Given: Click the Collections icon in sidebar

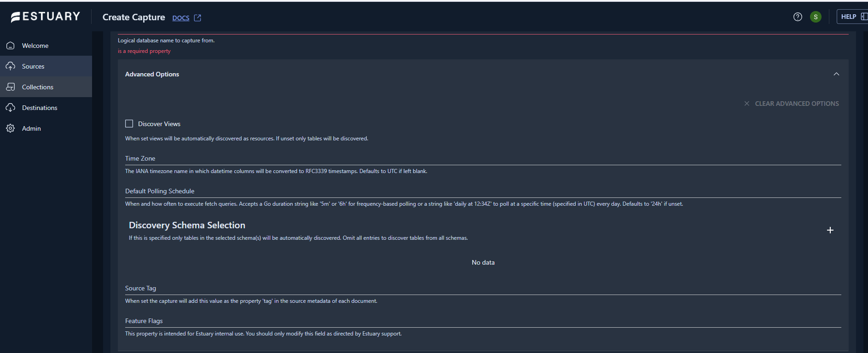Looking at the screenshot, I should (11, 87).
